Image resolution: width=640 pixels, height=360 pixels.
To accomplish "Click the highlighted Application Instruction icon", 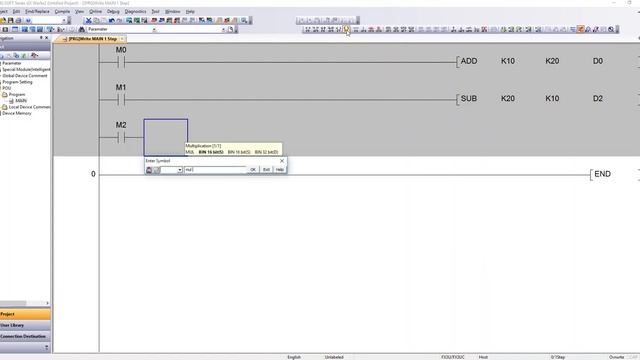I will [346, 29].
